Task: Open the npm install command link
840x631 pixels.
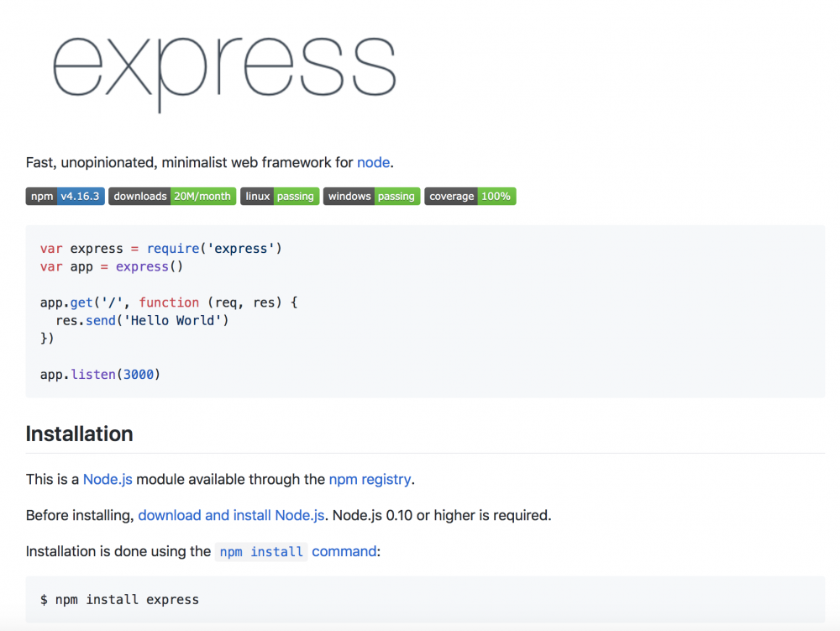Action: tap(297, 552)
